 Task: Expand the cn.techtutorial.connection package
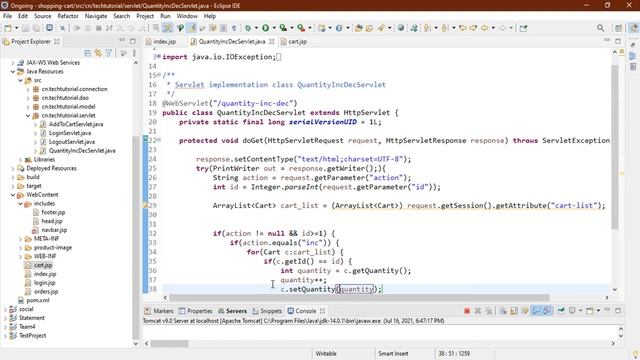tap(28, 89)
